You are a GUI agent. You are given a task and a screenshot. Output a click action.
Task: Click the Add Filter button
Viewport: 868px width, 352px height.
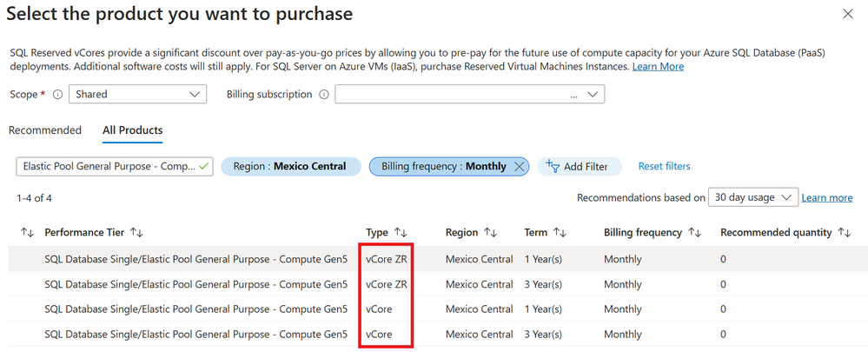coord(578,166)
